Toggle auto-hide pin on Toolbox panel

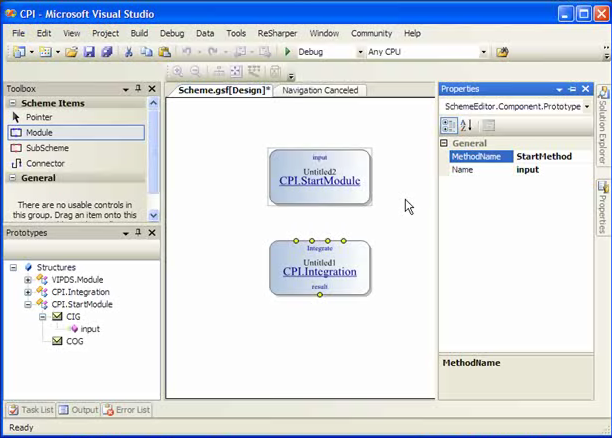138,89
